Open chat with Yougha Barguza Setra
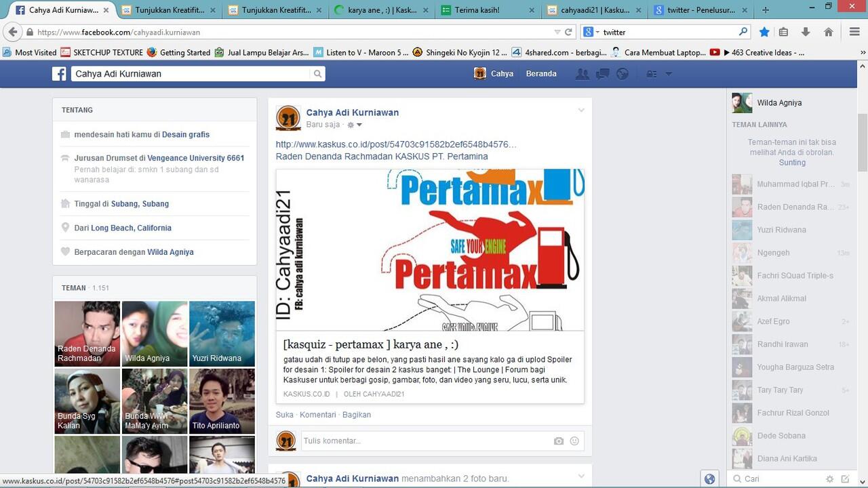The width and height of the screenshot is (868, 488). [791, 367]
